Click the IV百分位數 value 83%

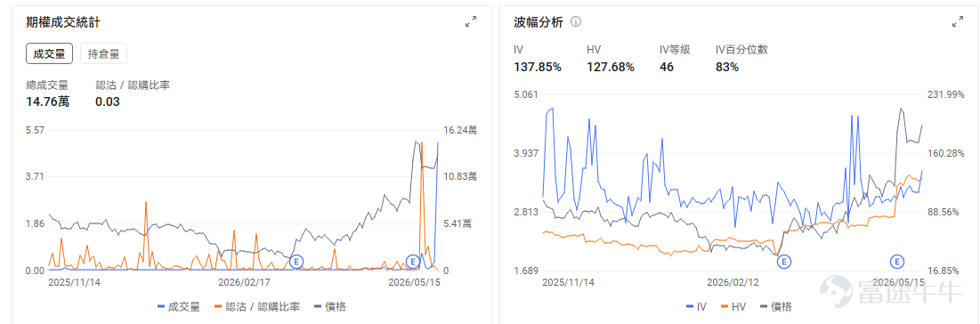click(727, 67)
